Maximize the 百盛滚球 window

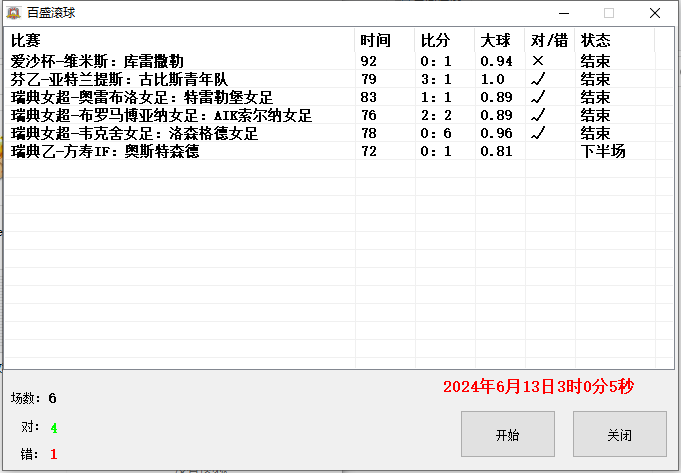tap(609, 13)
